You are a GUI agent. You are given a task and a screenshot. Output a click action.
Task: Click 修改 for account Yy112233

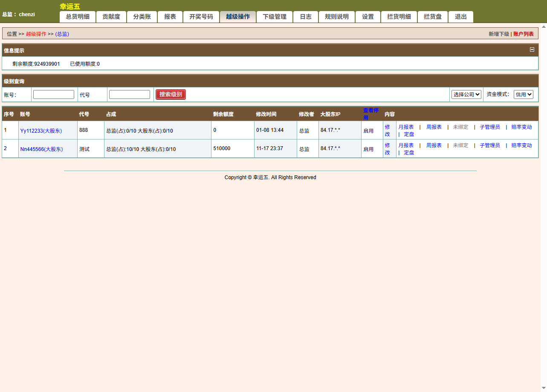(x=387, y=130)
